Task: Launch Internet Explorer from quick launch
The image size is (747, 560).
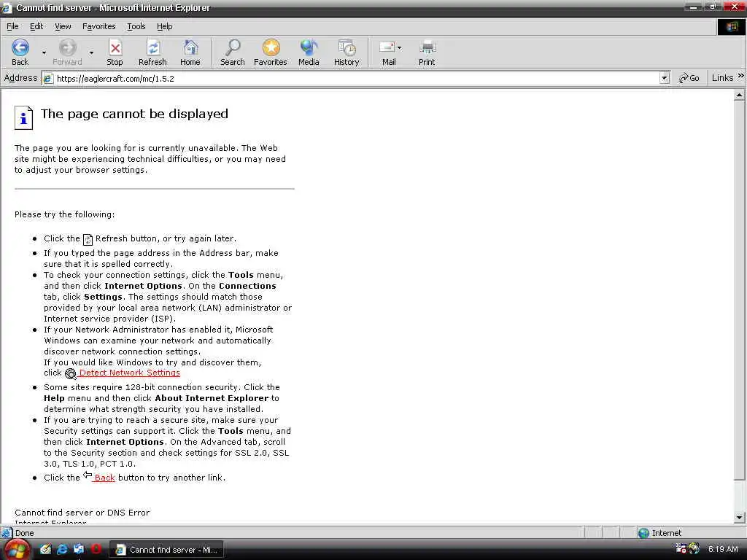Action: 62,549
